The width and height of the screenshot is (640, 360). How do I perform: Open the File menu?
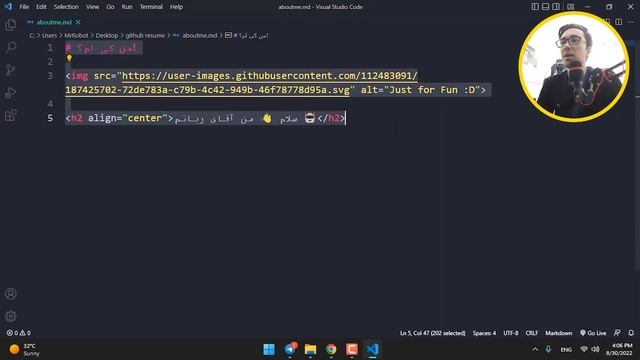24,7
